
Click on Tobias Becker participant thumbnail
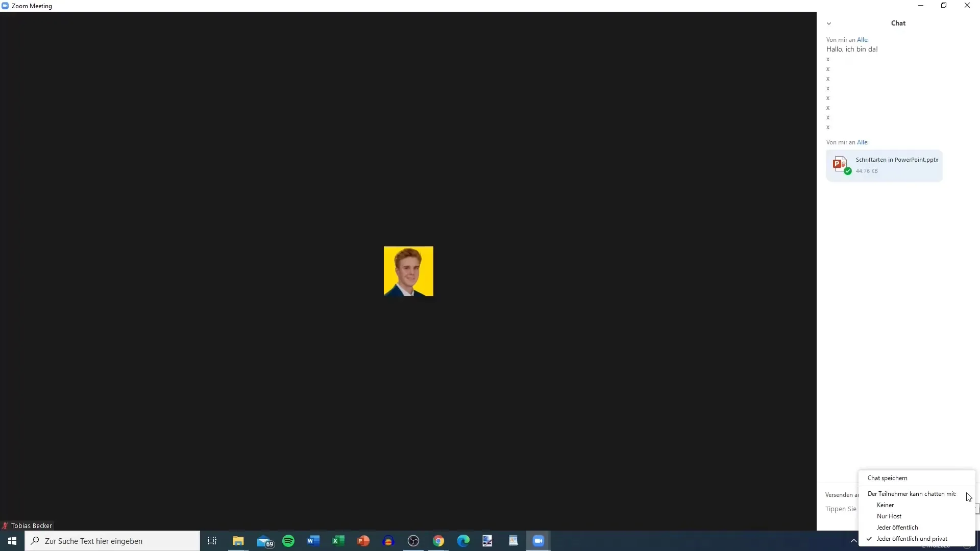point(408,270)
